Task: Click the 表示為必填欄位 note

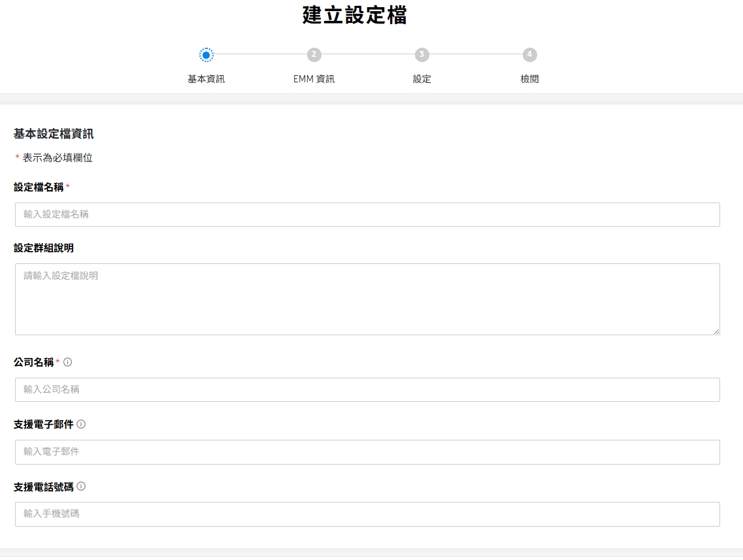Action: tap(58, 157)
